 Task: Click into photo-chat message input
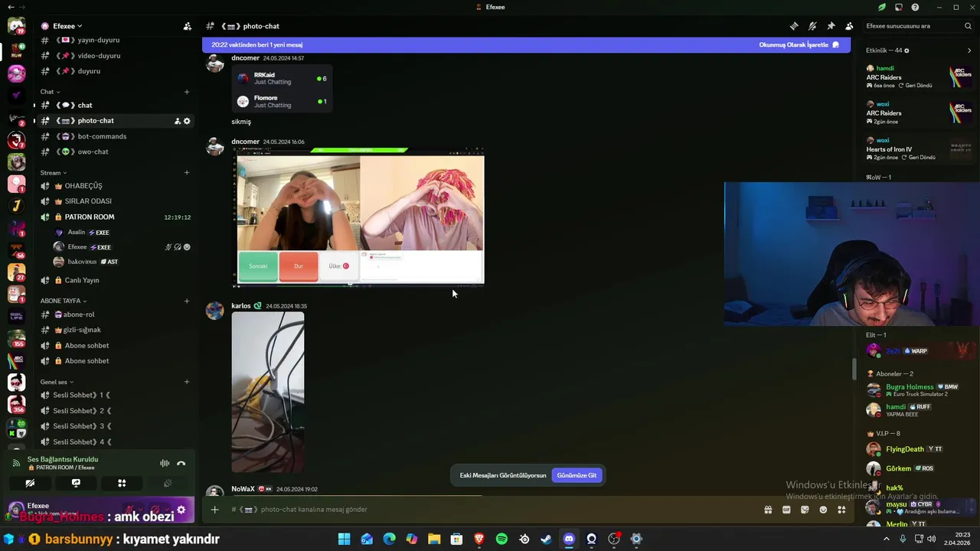490,510
